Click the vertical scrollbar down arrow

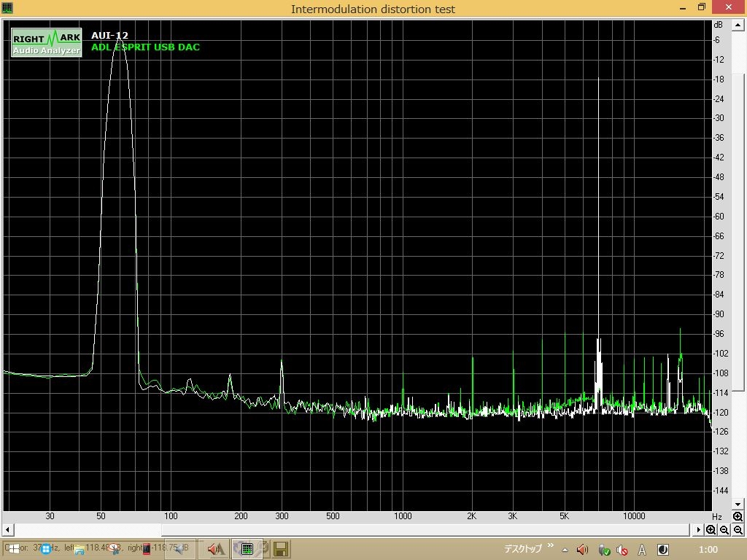738,504
